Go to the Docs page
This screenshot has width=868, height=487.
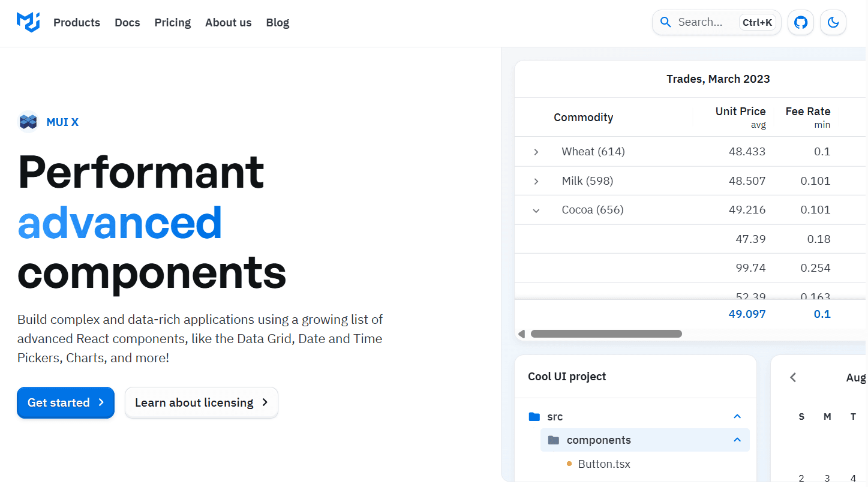pos(127,23)
